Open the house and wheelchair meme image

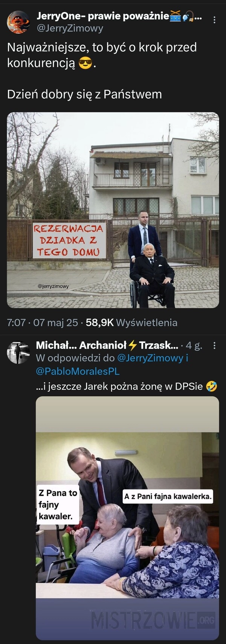(113, 210)
